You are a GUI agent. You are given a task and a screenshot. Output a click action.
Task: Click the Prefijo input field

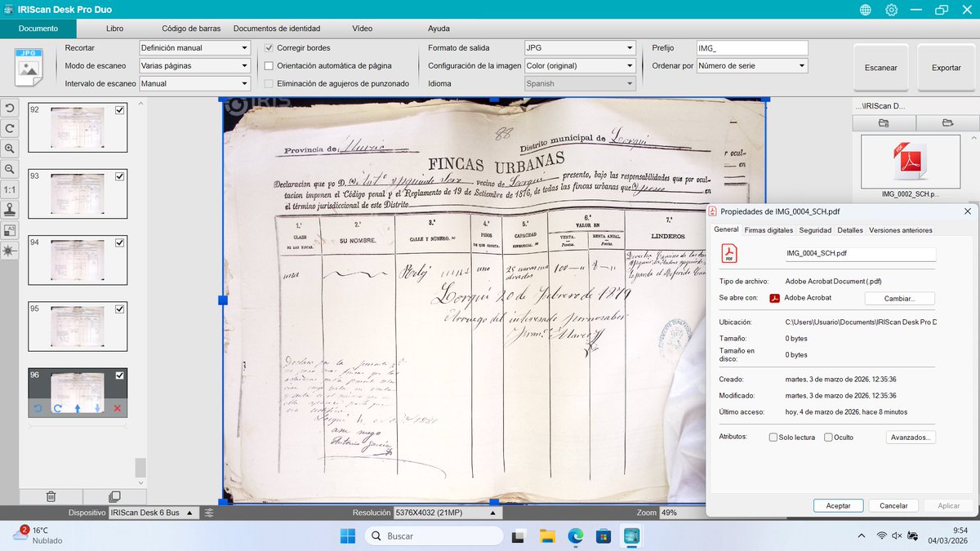tap(752, 48)
